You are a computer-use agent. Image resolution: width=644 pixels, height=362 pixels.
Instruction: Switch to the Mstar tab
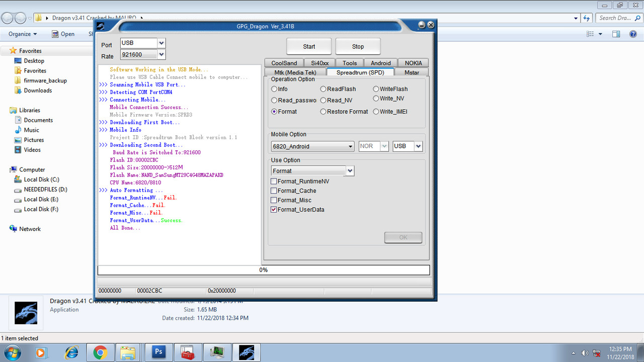[412, 72]
